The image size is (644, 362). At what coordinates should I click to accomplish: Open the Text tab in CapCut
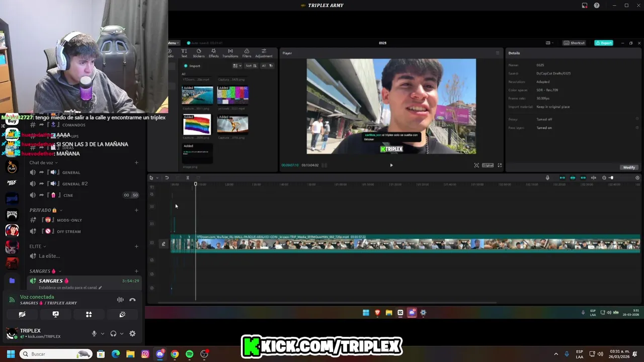point(184,53)
